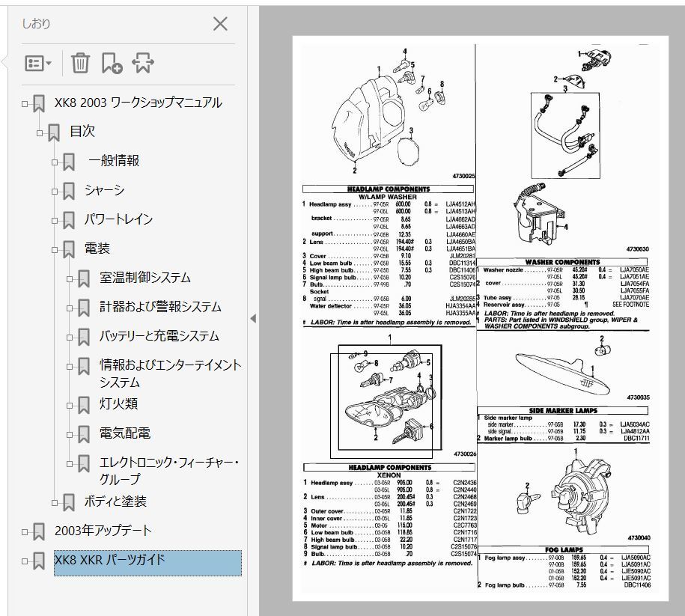Click bookmark icon beside XK8 XKR パーツガイド

click(39, 561)
